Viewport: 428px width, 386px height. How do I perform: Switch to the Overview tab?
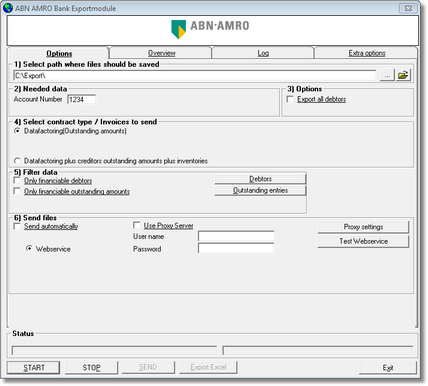coord(161,53)
